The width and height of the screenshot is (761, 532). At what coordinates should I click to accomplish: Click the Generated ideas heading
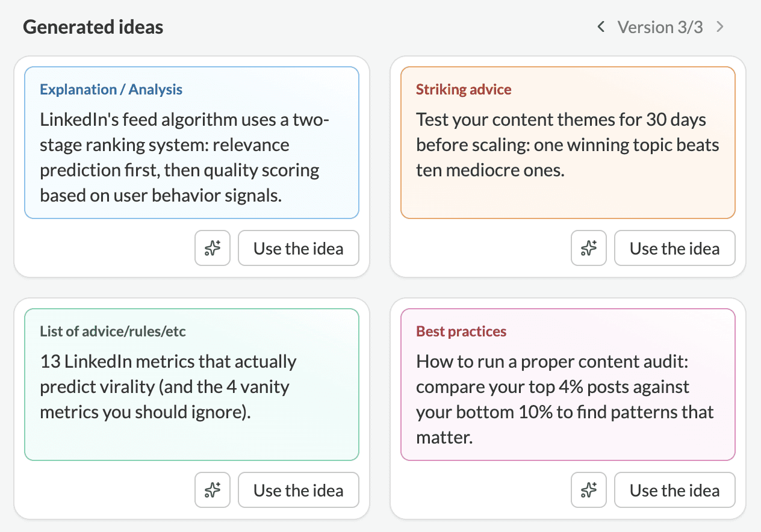click(x=93, y=27)
